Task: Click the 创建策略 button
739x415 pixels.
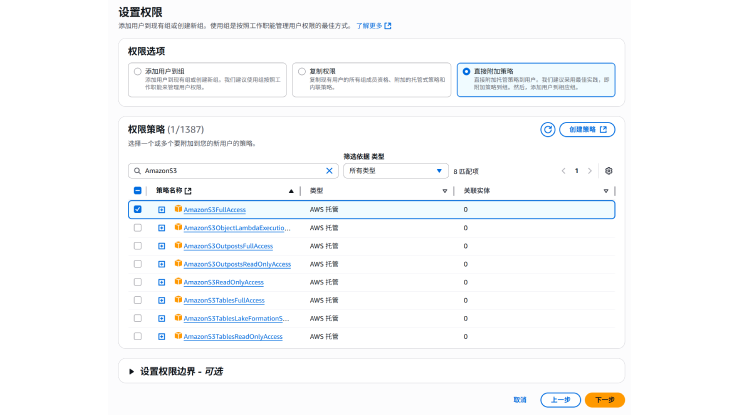Action: pos(586,129)
